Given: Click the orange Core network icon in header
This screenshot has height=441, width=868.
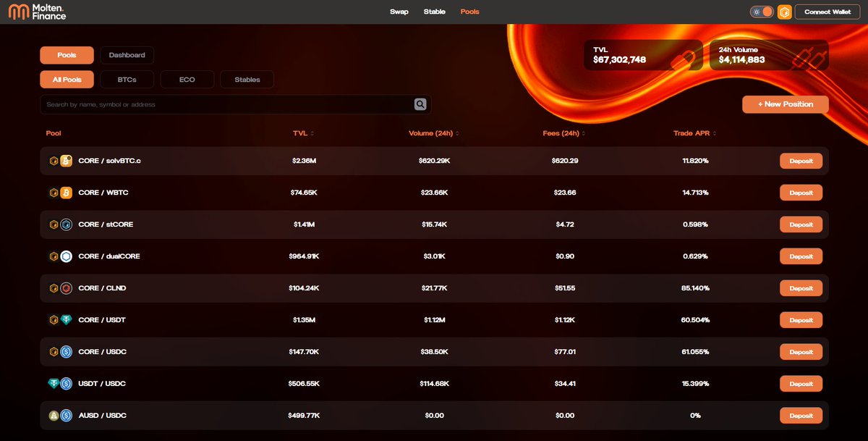Looking at the screenshot, I should 784,12.
